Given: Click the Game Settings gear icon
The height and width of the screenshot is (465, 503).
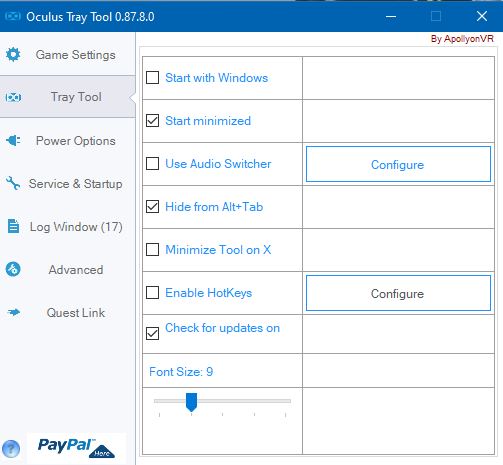Looking at the screenshot, I should 13,54.
